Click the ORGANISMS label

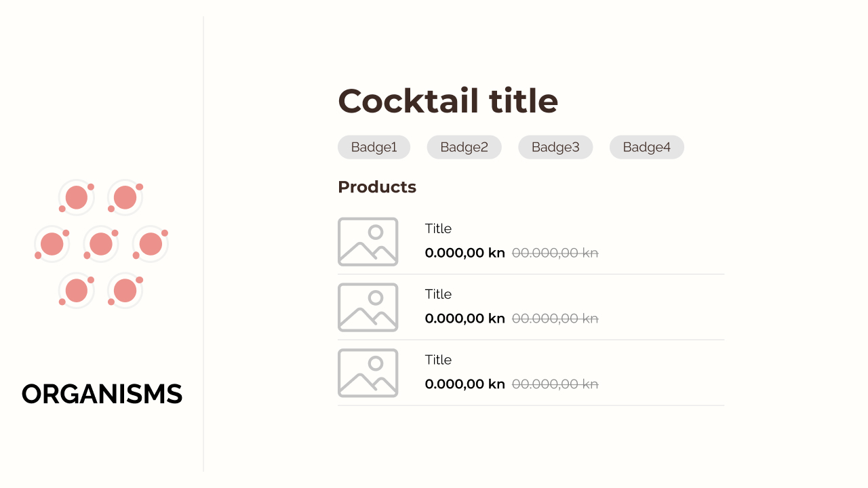pyautogui.click(x=102, y=394)
